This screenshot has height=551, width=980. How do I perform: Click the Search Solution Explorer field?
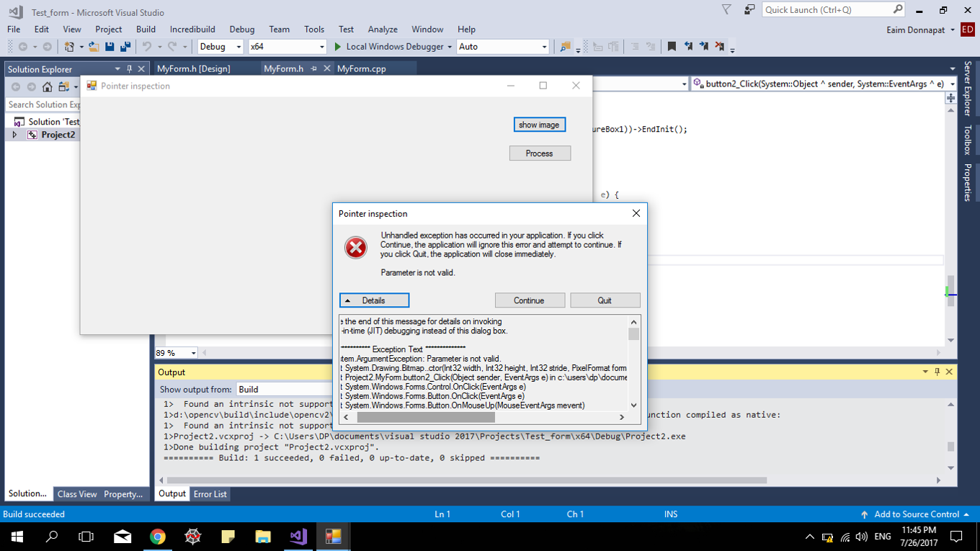coord(43,105)
